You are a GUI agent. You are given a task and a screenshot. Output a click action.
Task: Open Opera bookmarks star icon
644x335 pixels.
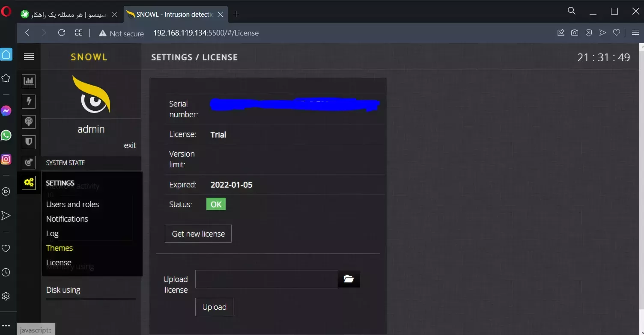(6, 78)
